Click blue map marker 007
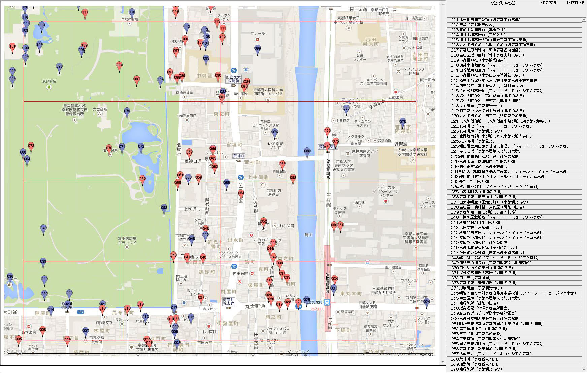This screenshot has height=373, width=588. click(86, 332)
